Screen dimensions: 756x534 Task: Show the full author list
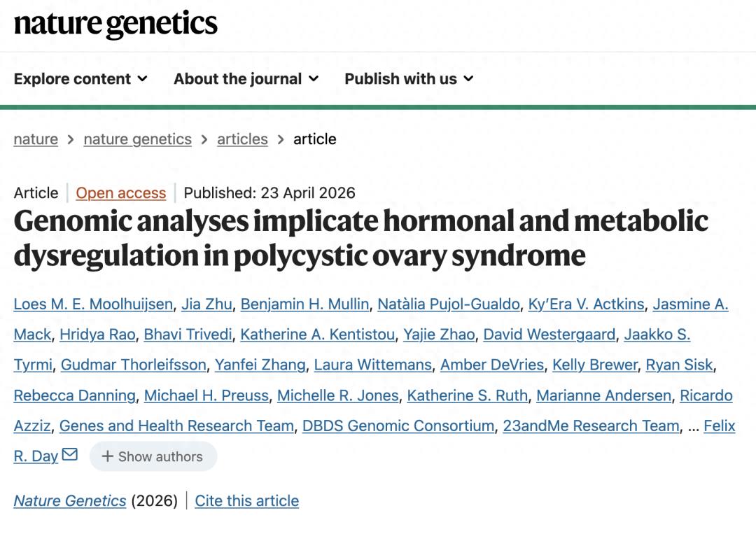[x=153, y=456]
